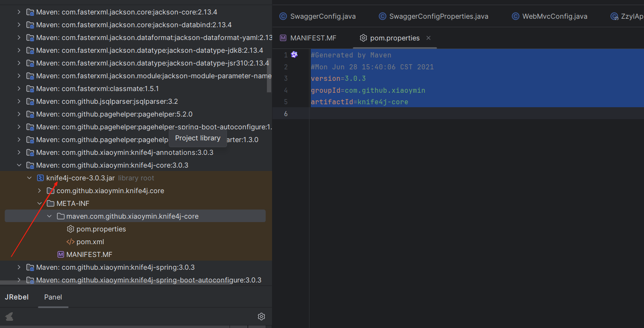Click the gutter icon on editor line 1
Viewport: 644px width, 328px height.
(x=294, y=55)
